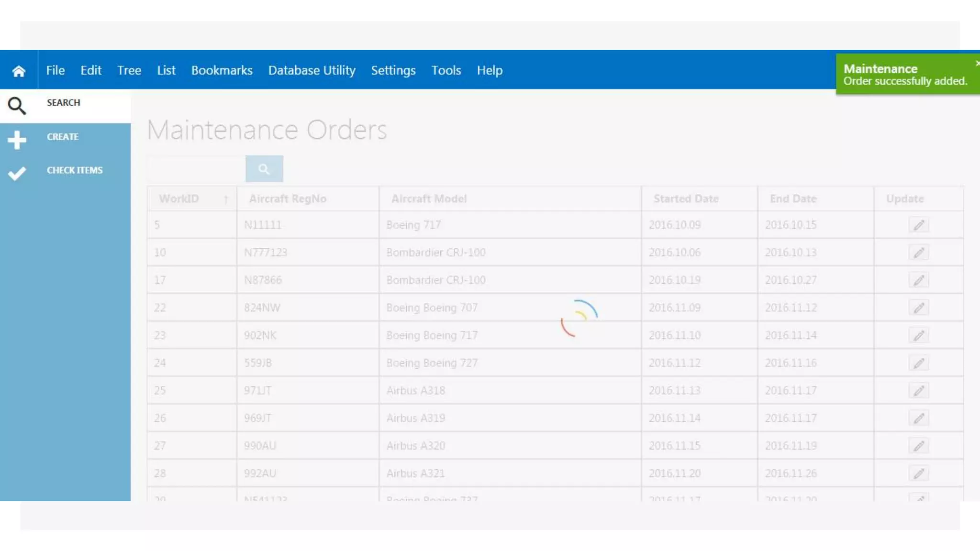The width and height of the screenshot is (980, 551).
Task: Sort table by the Started Date header
Action: [x=686, y=198]
